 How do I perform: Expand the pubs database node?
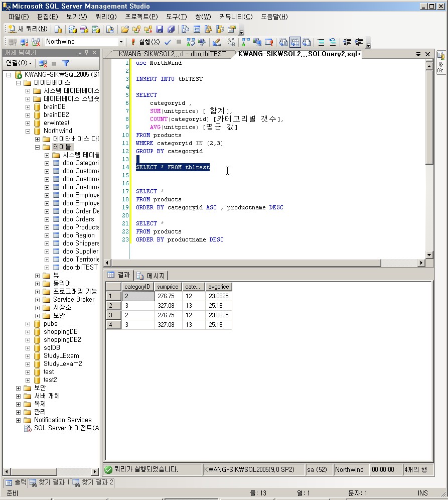click(28, 324)
